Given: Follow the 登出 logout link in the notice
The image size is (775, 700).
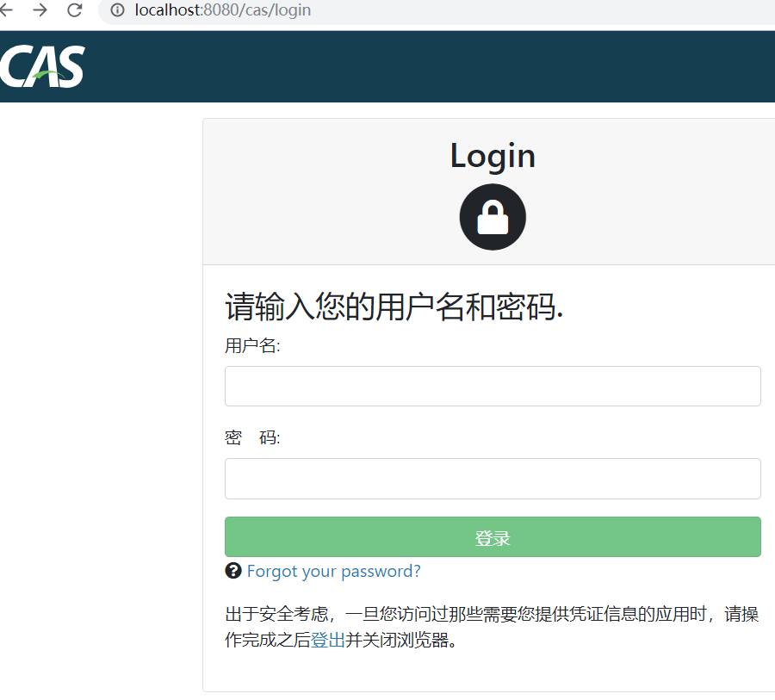Looking at the screenshot, I should click(x=329, y=640).
